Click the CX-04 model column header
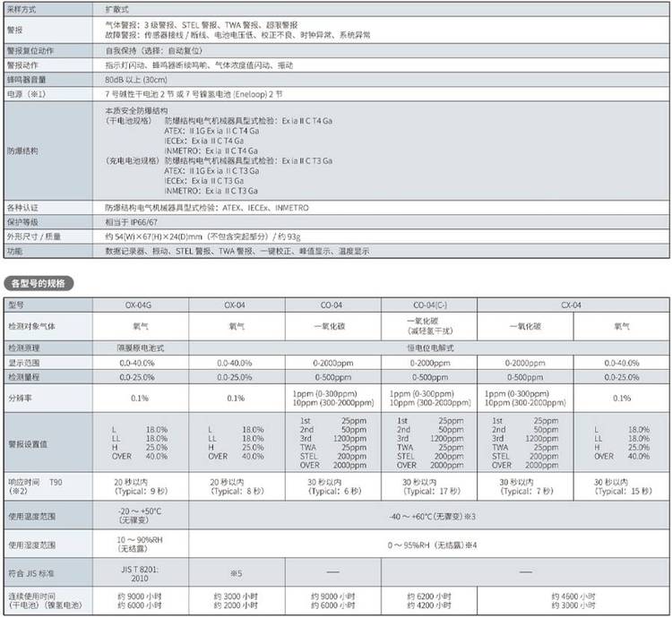Screen dimensions: 672x618 571,305
